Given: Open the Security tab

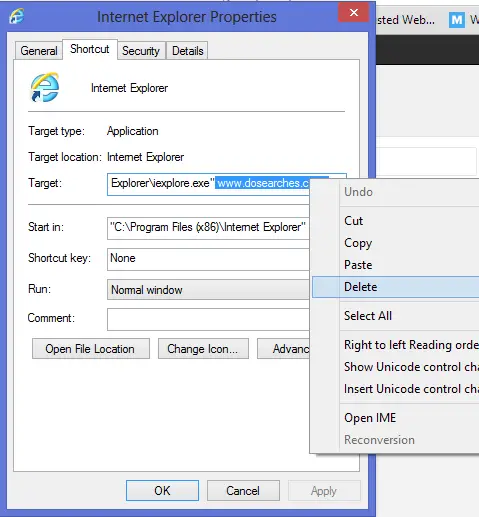Looking at the screenshot, I should tap(141, 51).
